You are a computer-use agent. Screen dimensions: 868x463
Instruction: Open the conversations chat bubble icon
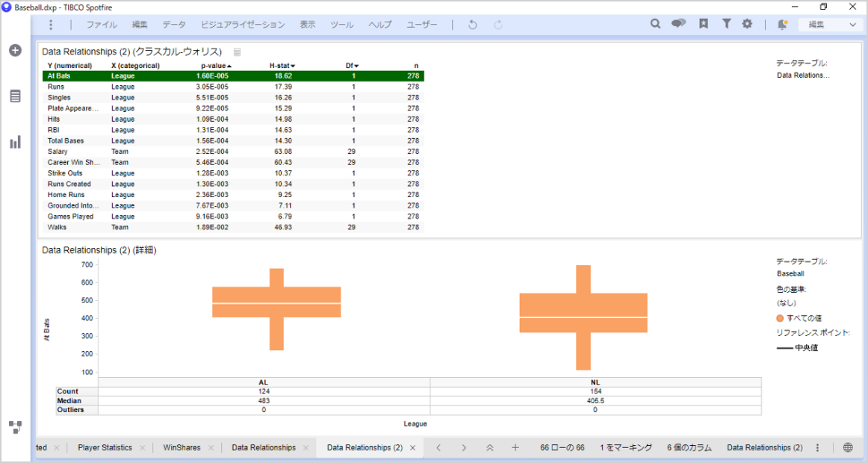[x=678, y=24]
